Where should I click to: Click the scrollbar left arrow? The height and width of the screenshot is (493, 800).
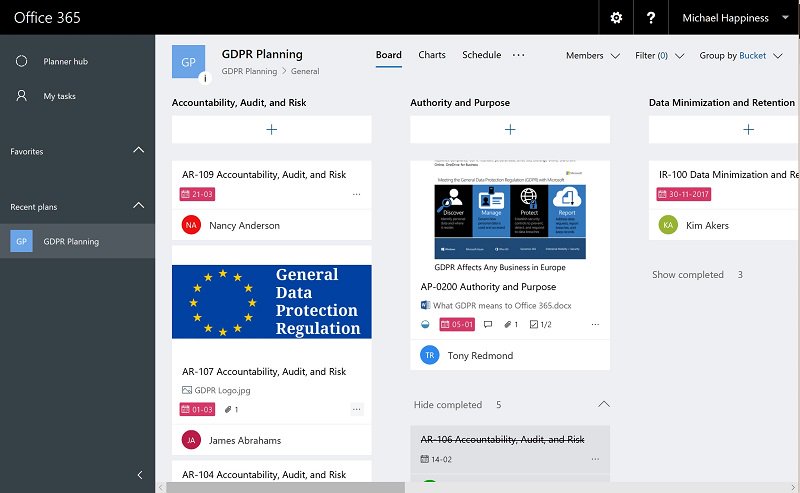click(x=161, y=487)
